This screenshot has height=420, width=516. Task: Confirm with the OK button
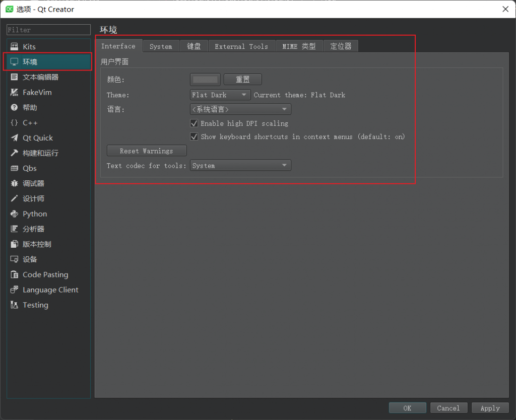(407, 408)
